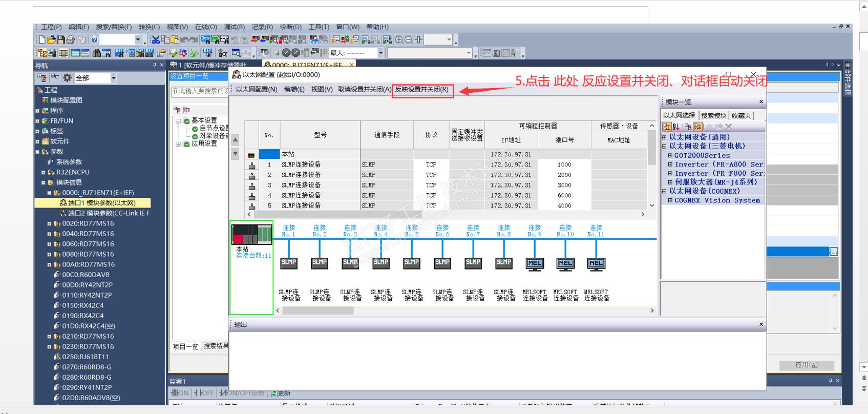868x414 pixels.
Task: Select the SLMP device icon under 连接No.1
Action: point(289,262)
